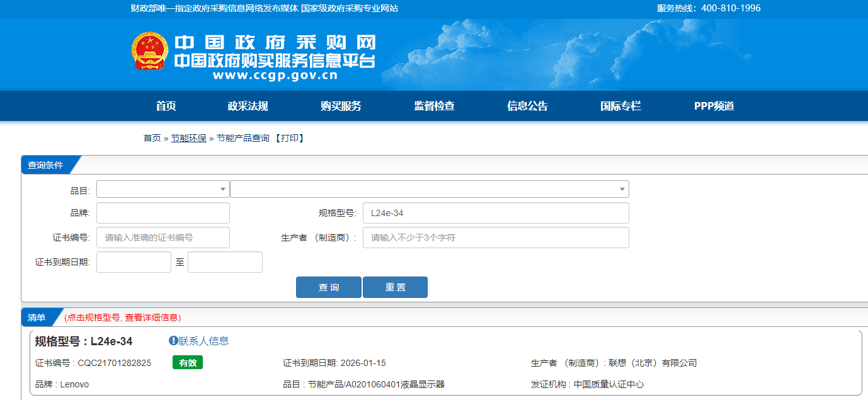The height and width of the screenshot is (400, 868).
Task: Open the 监督检查 navigation item
Action: [434, 106]
